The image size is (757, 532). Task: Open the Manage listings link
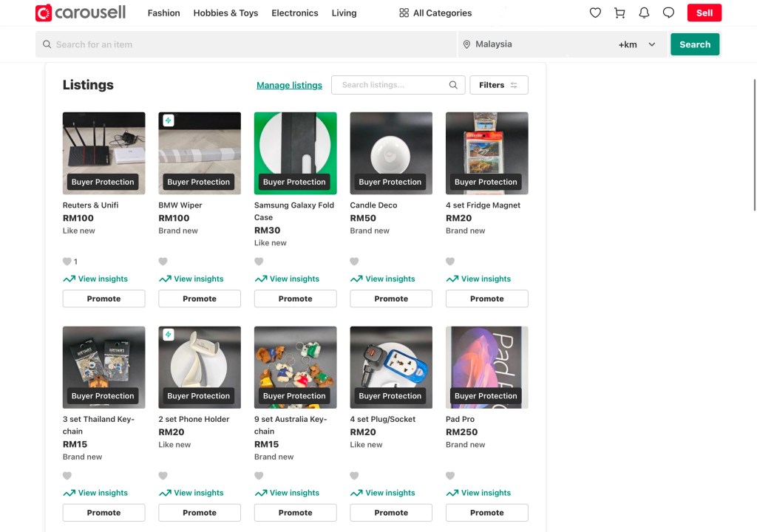289,85
